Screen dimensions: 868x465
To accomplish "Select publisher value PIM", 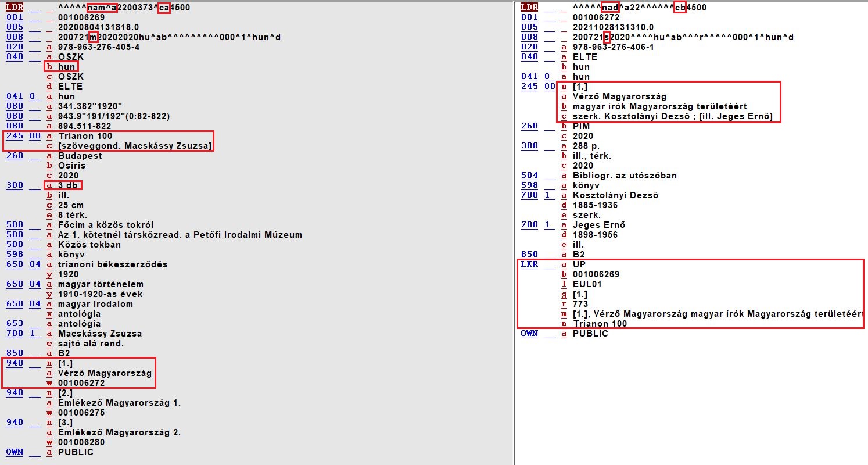I will coord(581,126).
